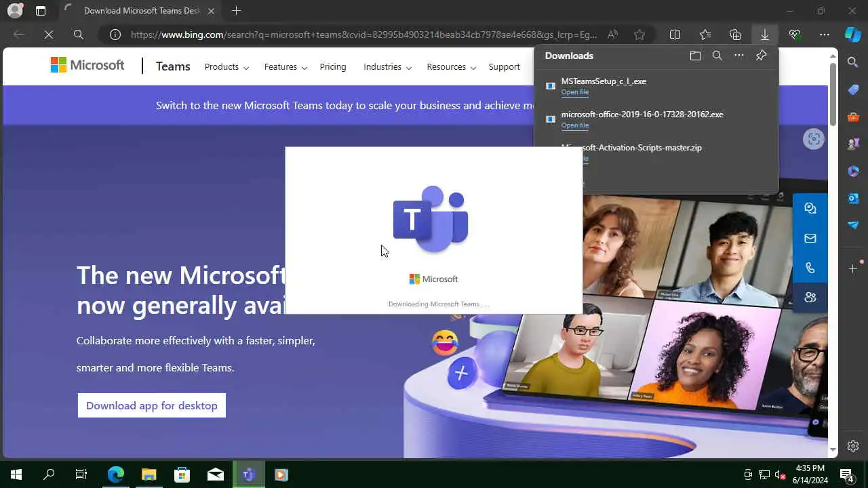Open community contact icon on page
This screenshot has width=868, height=488.
[810, 297]
